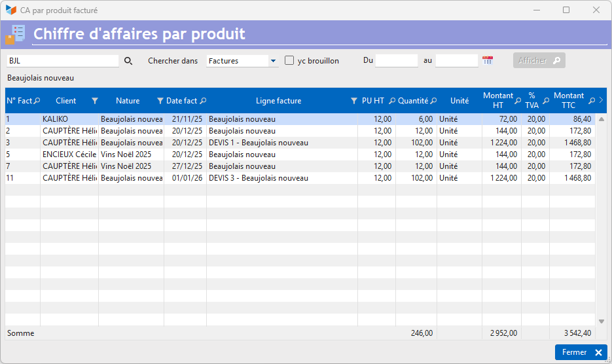Click the scrollbar down arrow of the table
Viewport: 612px width, 364px height.
point(602,321)
